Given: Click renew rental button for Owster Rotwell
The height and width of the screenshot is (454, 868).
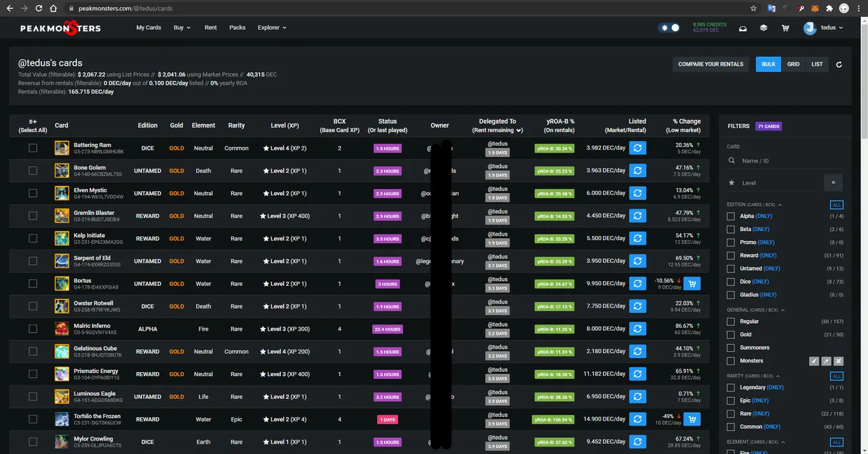Looking at the screenshot, I should tap(637, 306).
